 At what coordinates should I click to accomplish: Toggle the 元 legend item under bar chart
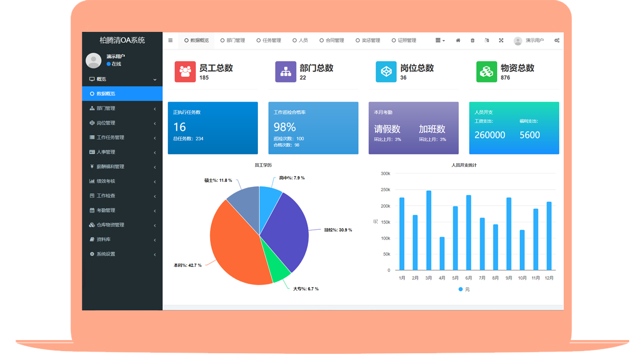click(x=464, y=289)
